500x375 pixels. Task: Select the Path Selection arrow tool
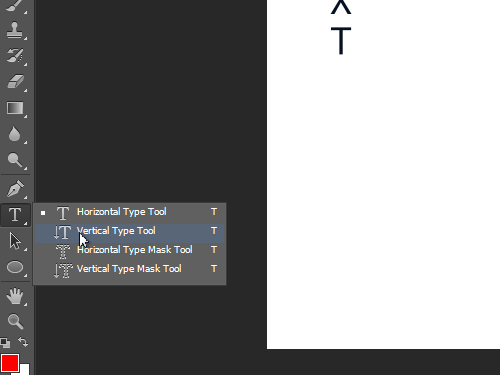click(15, 241)
